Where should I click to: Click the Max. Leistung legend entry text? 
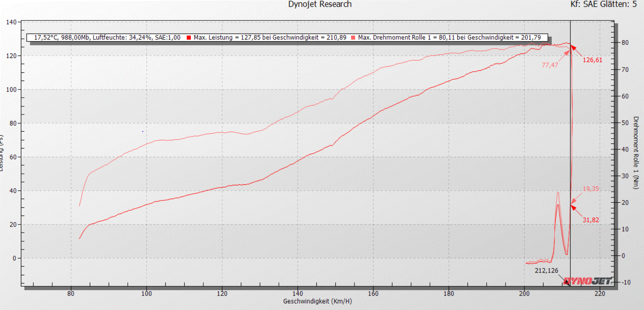pyautogui.click(x=270, y=38)
